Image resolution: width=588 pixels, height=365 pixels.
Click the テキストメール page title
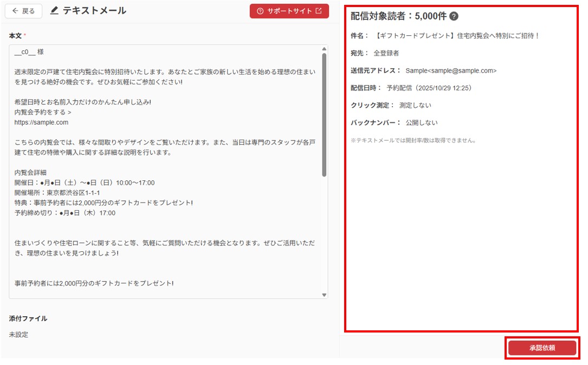(x=94, y=11)
